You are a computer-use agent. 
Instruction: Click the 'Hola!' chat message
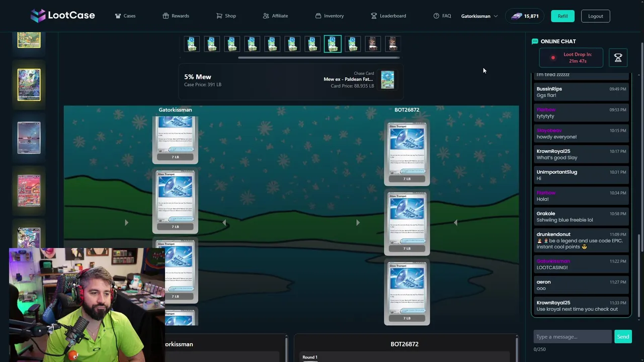pyautogui.click(x=542, y=199)
